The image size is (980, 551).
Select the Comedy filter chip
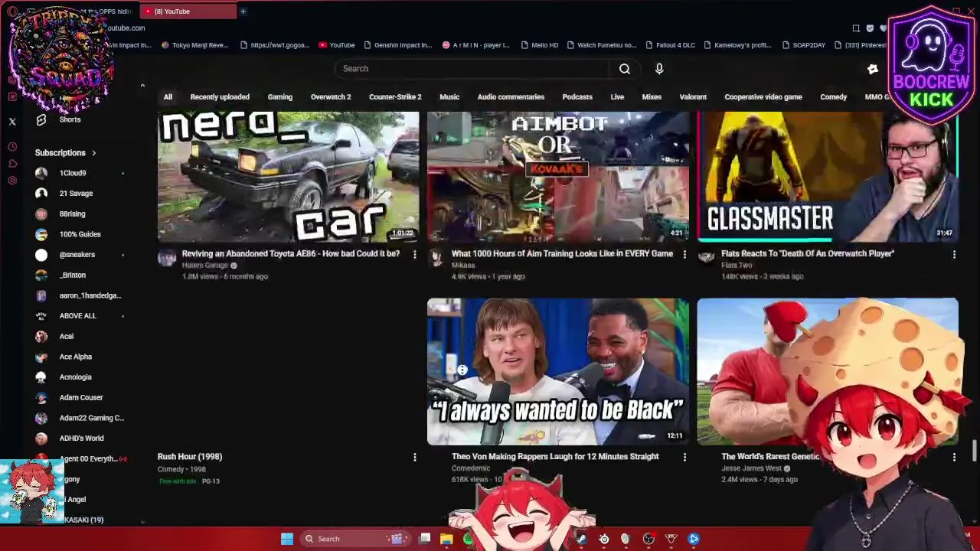834,97
